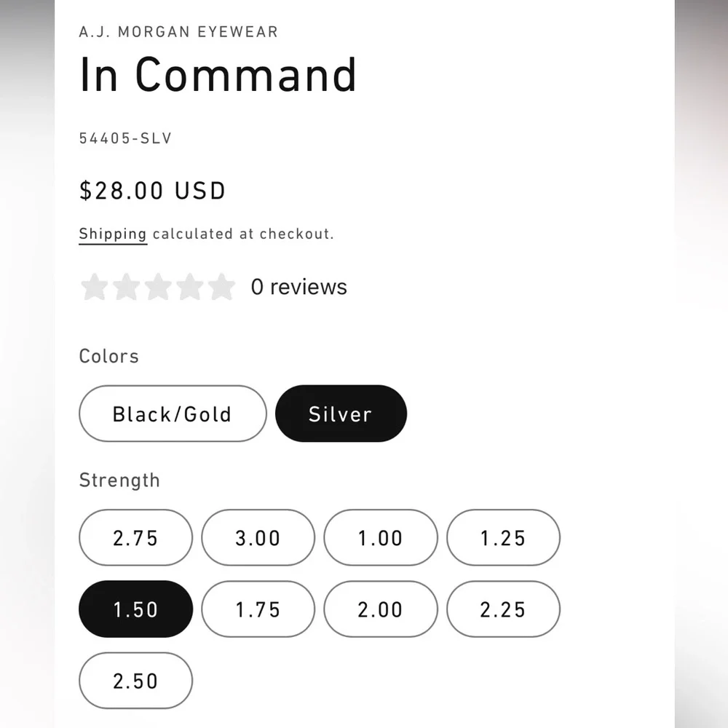
Task: Select the Black/Gold color option
Action: click(173, 414)
